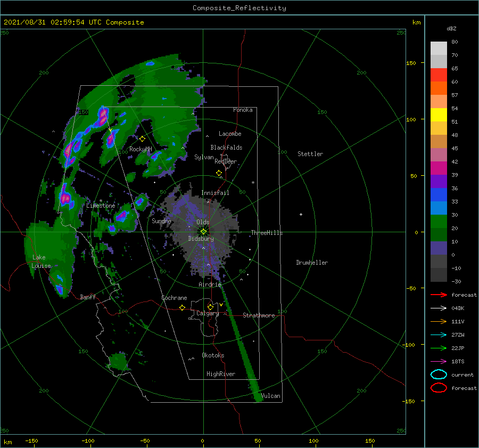Click the Ponoka city label
This screenshot has width=479, height=448.
tap(243, 110)
